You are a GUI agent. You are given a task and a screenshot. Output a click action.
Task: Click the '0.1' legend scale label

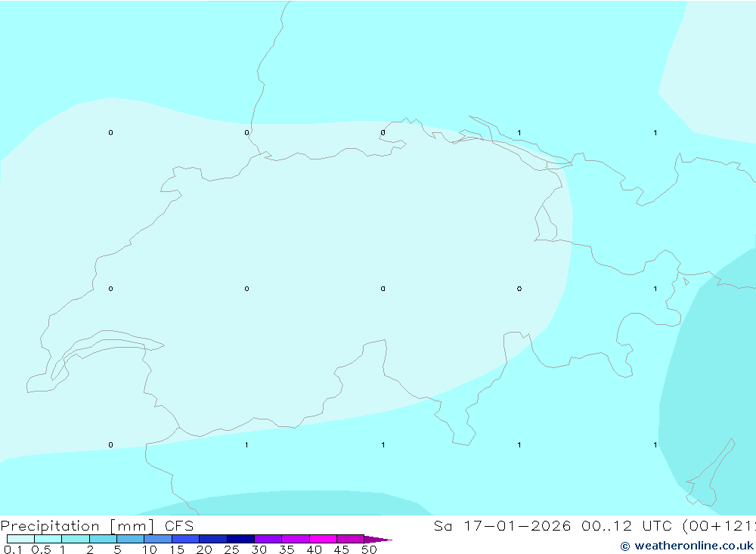tap(13, 549)
